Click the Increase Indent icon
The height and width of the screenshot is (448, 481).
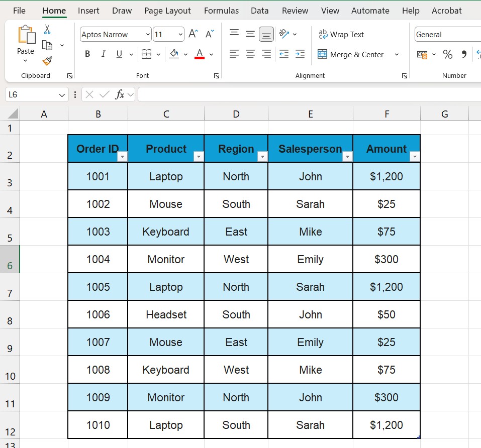300,54
